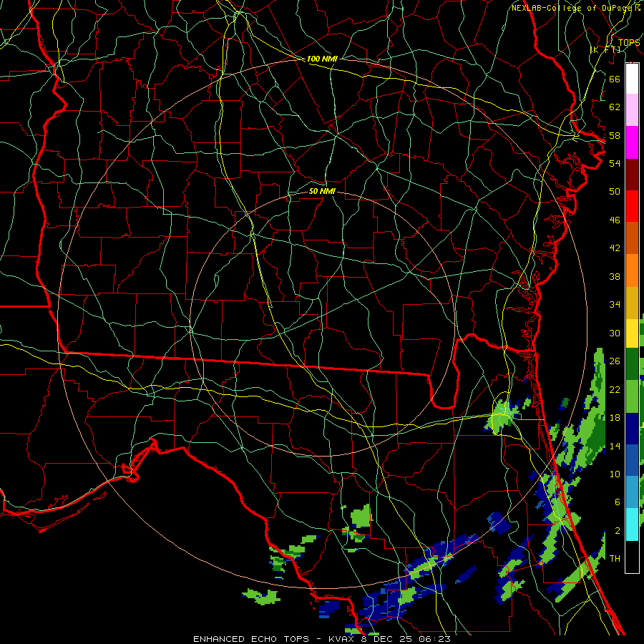Click the "22" legend value
Screen dimensions: 644x644
tap(615, 389)
